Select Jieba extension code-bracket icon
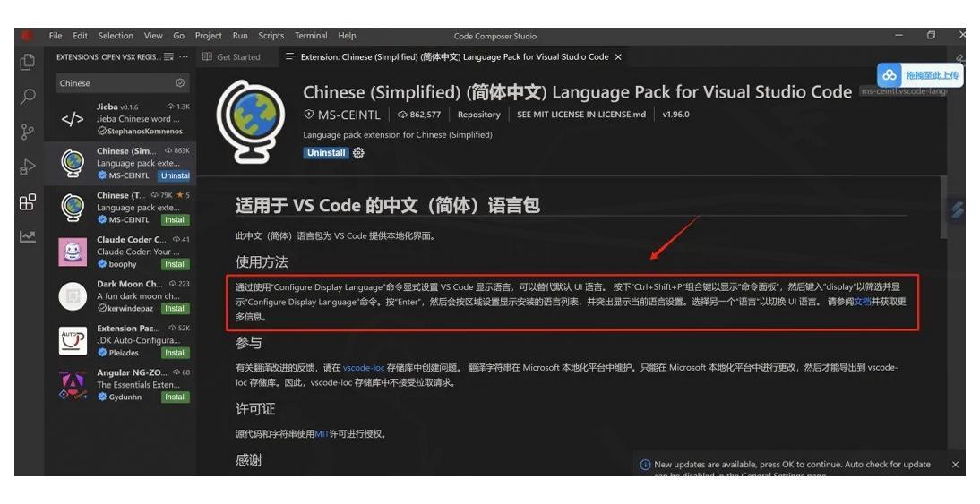Screen dimensions: 980x504 point(73,119)
